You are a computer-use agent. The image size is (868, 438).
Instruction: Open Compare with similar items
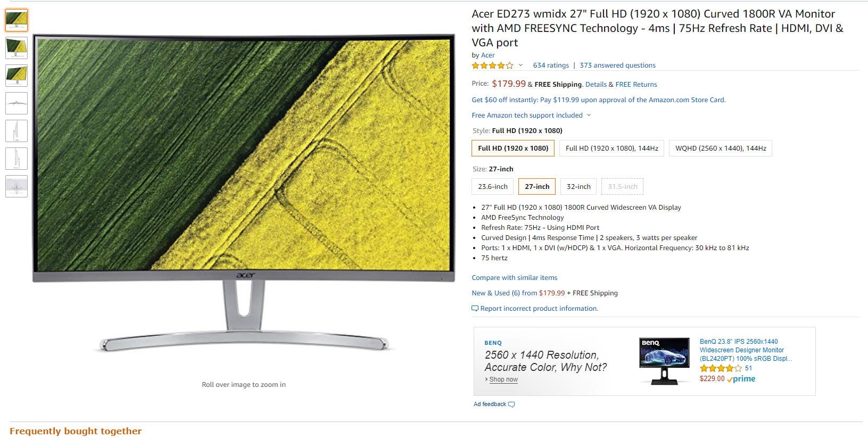point(515,278)
